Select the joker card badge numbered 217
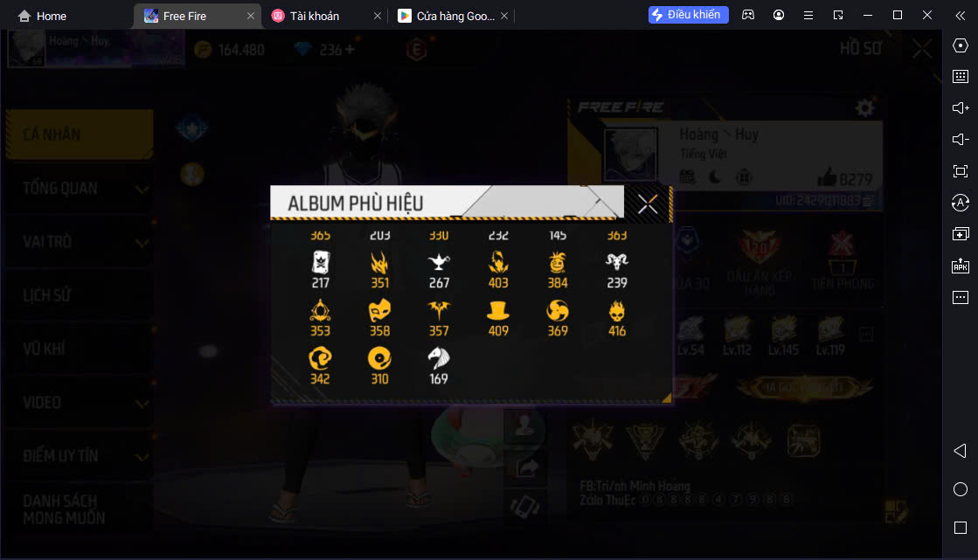978x560 pixels. [x=320, y=270]
